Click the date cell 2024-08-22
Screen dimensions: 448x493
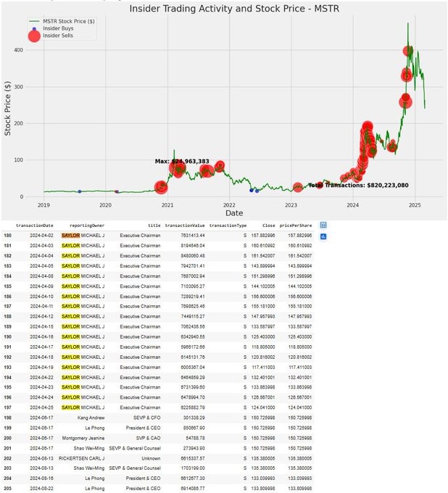coord(41,489)
